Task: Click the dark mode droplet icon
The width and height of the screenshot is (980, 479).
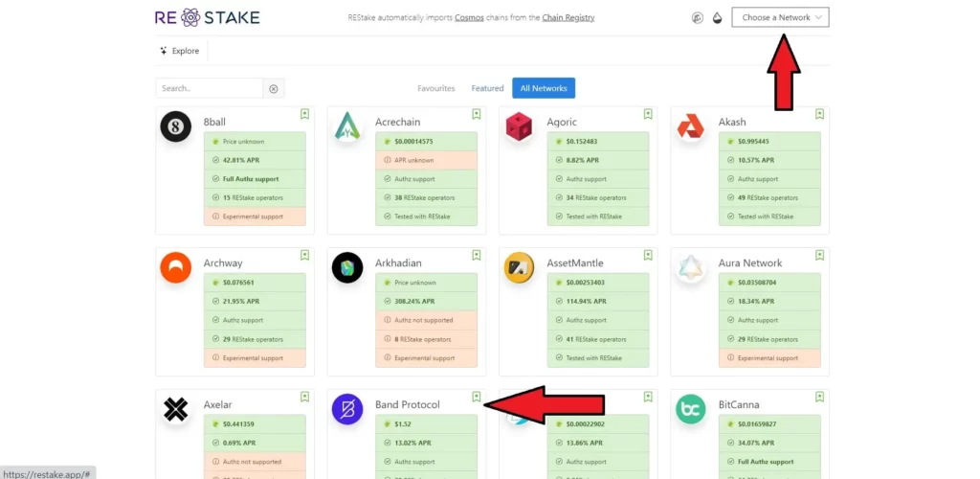Action: tap(717, 18)
